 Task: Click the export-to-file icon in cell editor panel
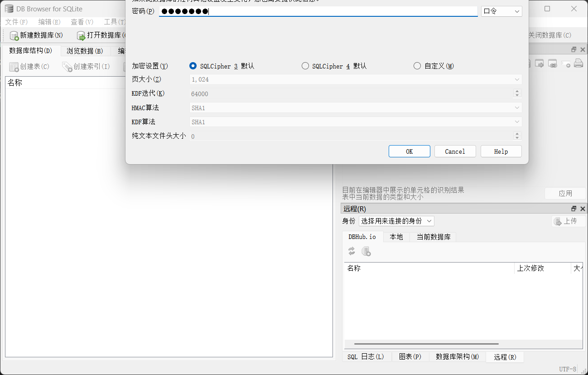coord(540,64)
